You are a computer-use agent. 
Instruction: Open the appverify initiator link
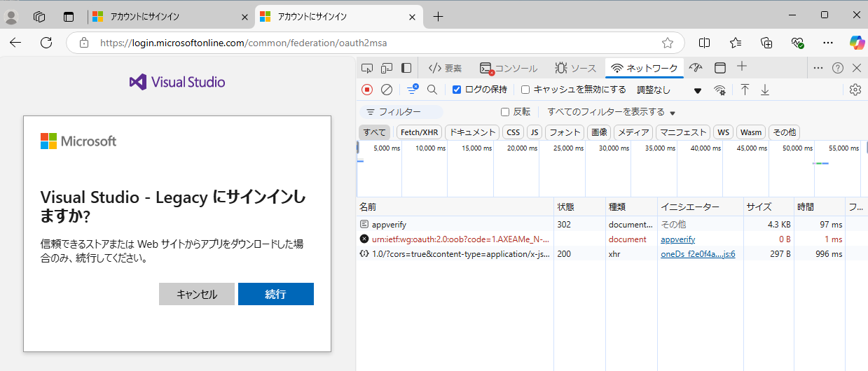coord(677,239)
